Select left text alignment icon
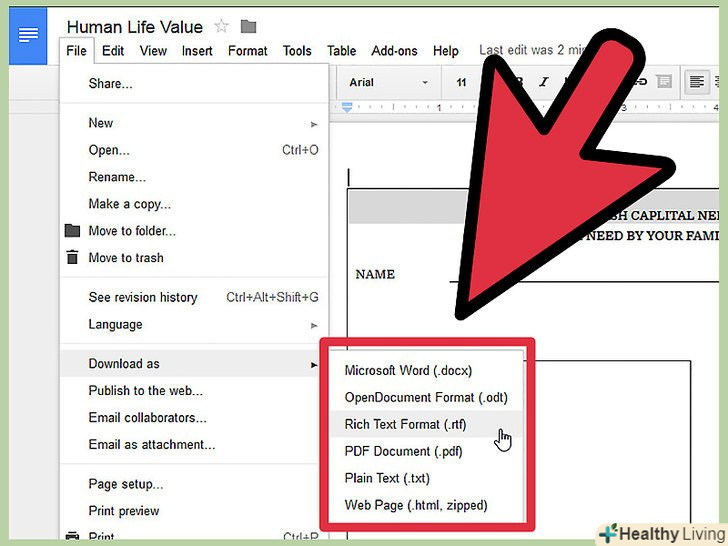Image resolution: width=728 pixels, height=546 pixels. coord(696,82)
